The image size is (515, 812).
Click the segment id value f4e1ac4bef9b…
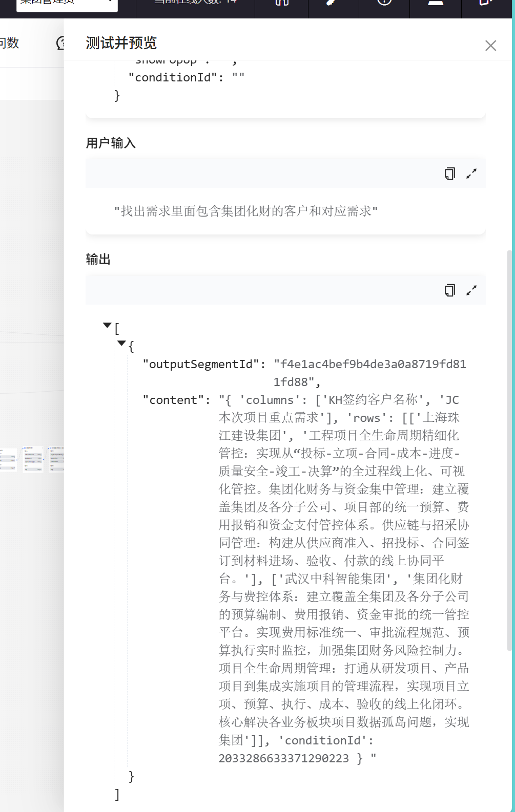pyautogui.click(x=370, y=373)
